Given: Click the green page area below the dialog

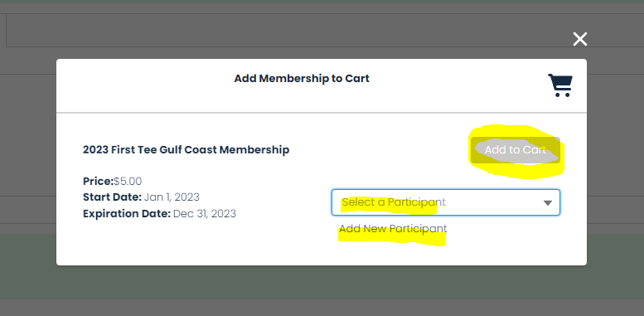Looking at the screenshot, I should point(322,283).
